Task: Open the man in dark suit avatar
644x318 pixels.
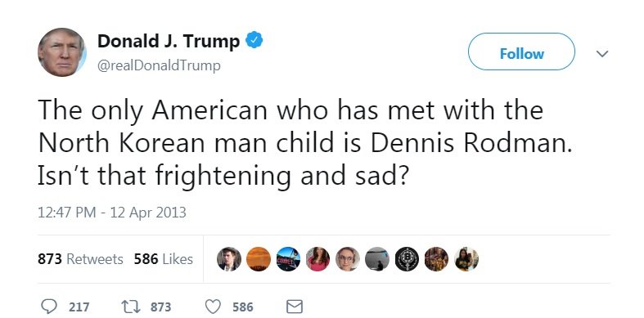Action: [229, 259]
